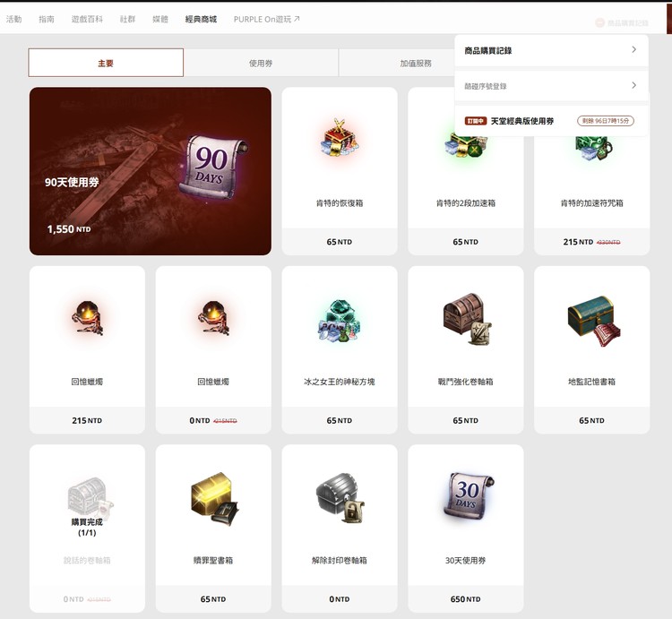This screenshot has width=672, height=619.
Task: Click the 肯特的恢復箱 product name
Action: (340, 203)
